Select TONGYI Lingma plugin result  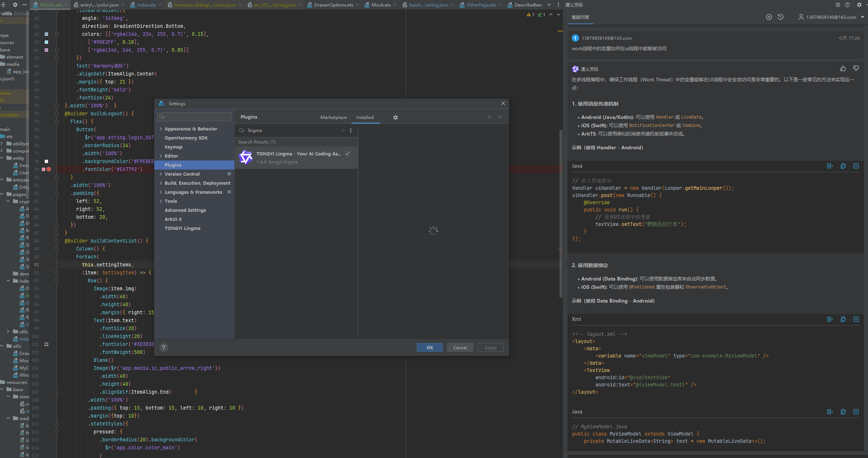coord(297,158)
